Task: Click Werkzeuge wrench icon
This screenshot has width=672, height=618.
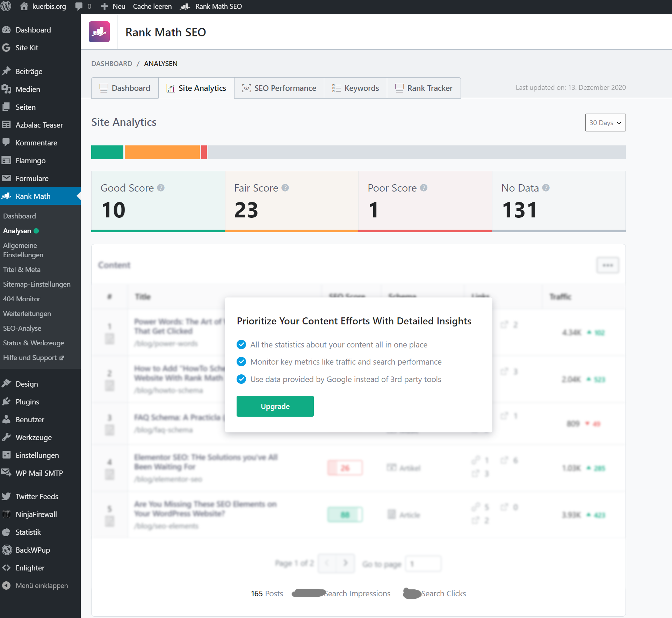Action: [x=6, y=437]
